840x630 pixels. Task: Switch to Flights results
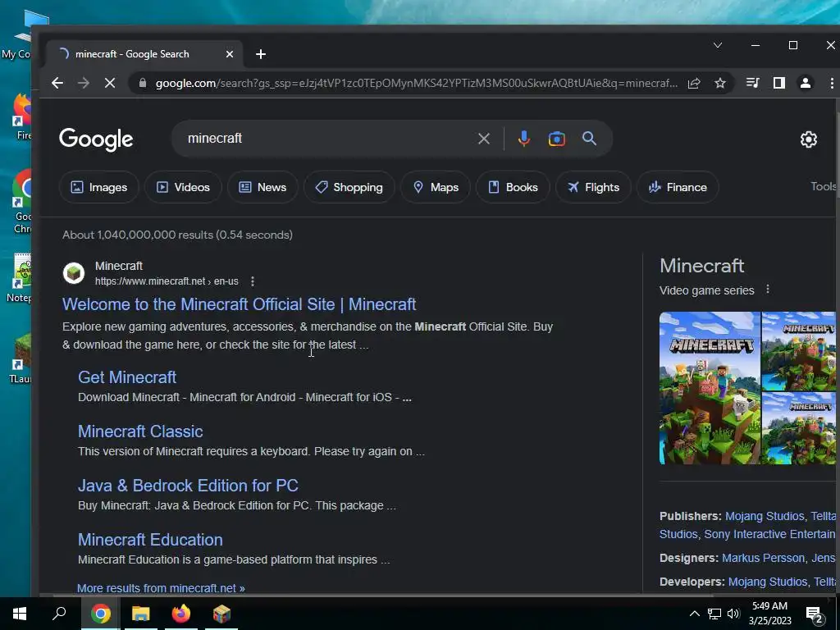593,187
